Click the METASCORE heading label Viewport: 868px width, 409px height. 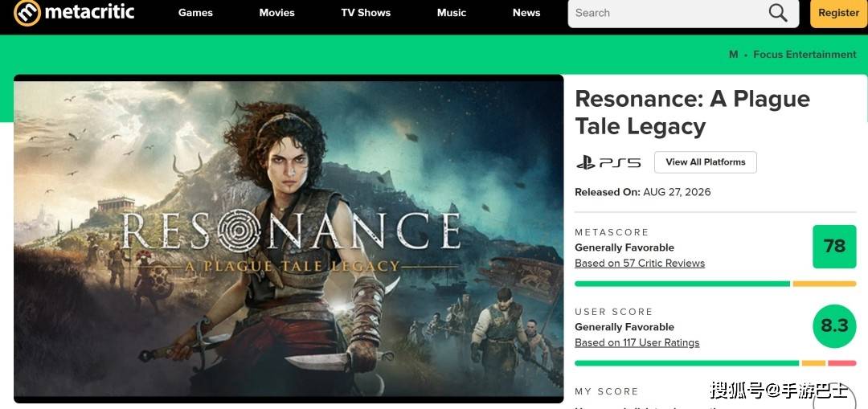(611, 232)
